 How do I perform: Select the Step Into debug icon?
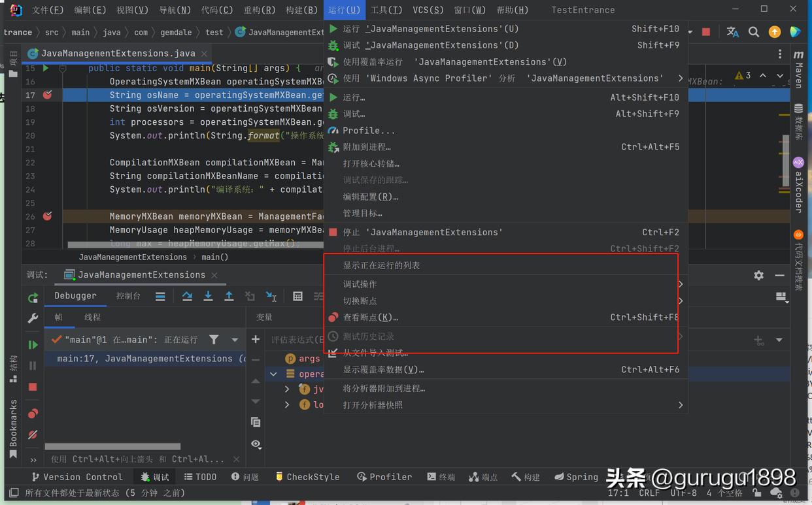click(x=208, y=295)
